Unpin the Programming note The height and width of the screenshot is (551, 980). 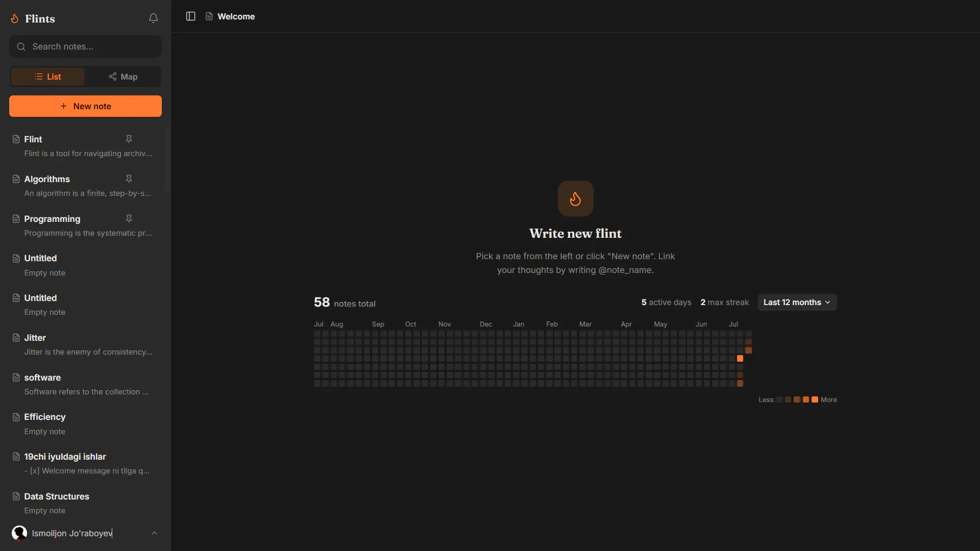coord(129,218)
